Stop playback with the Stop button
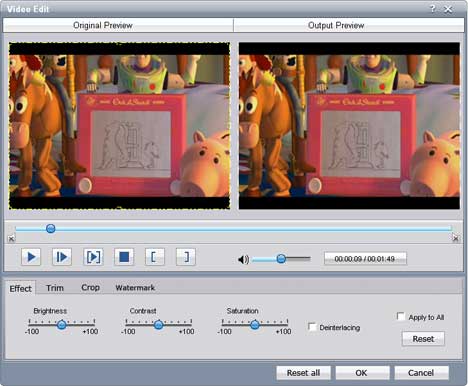This screenshot has height=386, width=468. click(124, 257)
